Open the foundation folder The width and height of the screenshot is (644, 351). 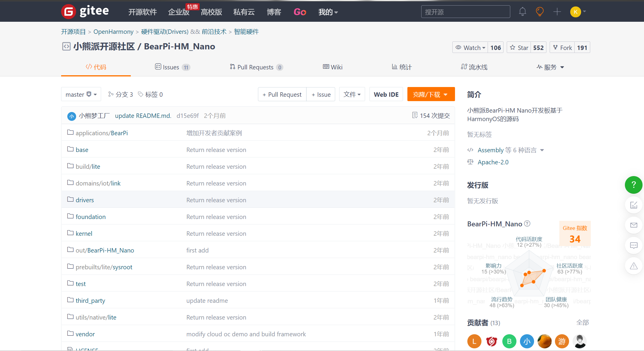coord(91,217)
